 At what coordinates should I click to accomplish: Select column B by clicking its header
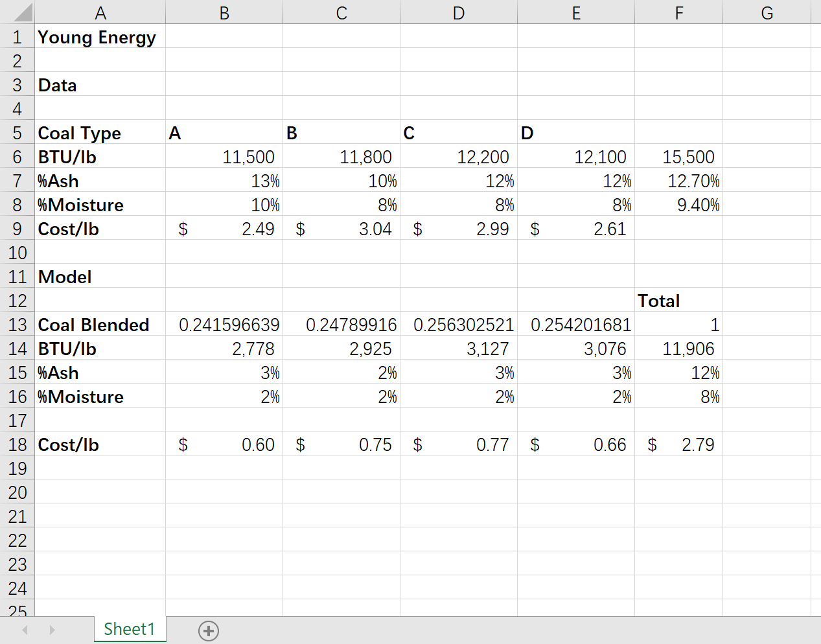224,12
